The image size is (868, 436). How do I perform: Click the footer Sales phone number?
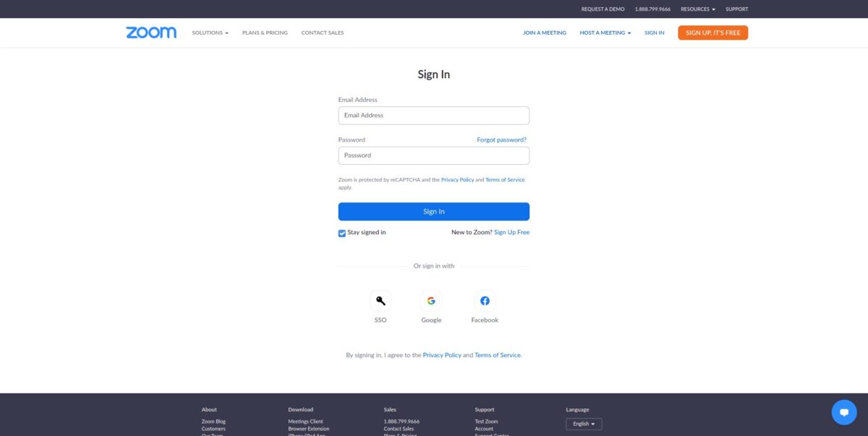pyautogui.click(x=401, y=422)
